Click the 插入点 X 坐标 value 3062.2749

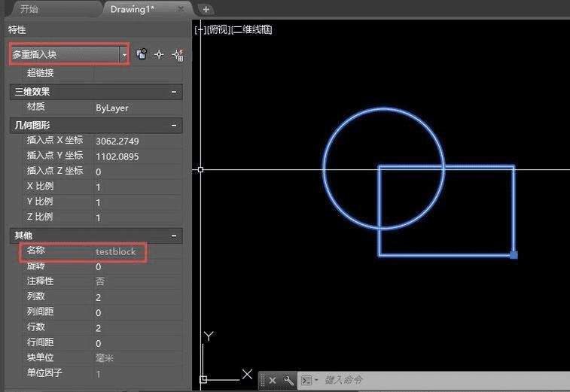point(138,141)
